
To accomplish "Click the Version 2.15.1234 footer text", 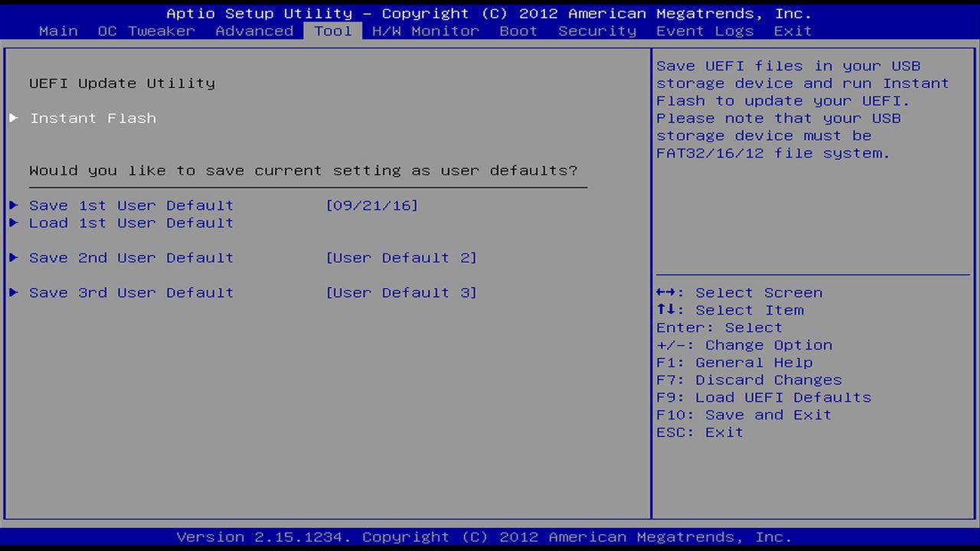I will [484, 536].
